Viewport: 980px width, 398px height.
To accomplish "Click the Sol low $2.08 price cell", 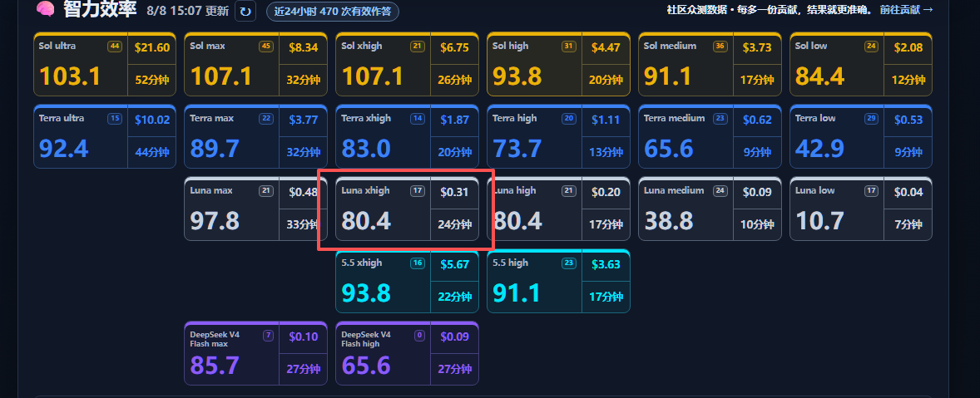I will (908, 48).
